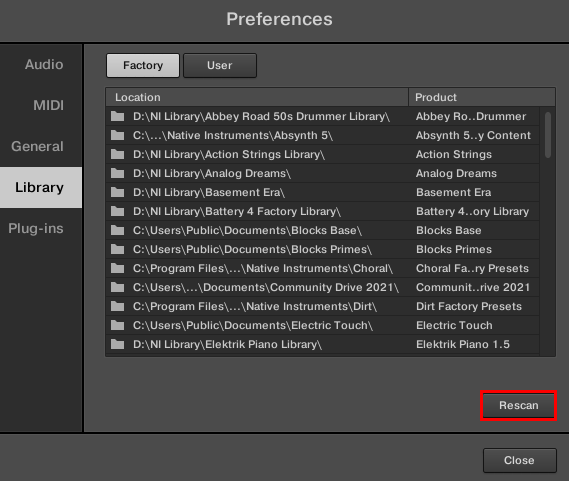Click Electric Touch in Product column
Screen dimensions: 569x481
(x=454, y=325)
